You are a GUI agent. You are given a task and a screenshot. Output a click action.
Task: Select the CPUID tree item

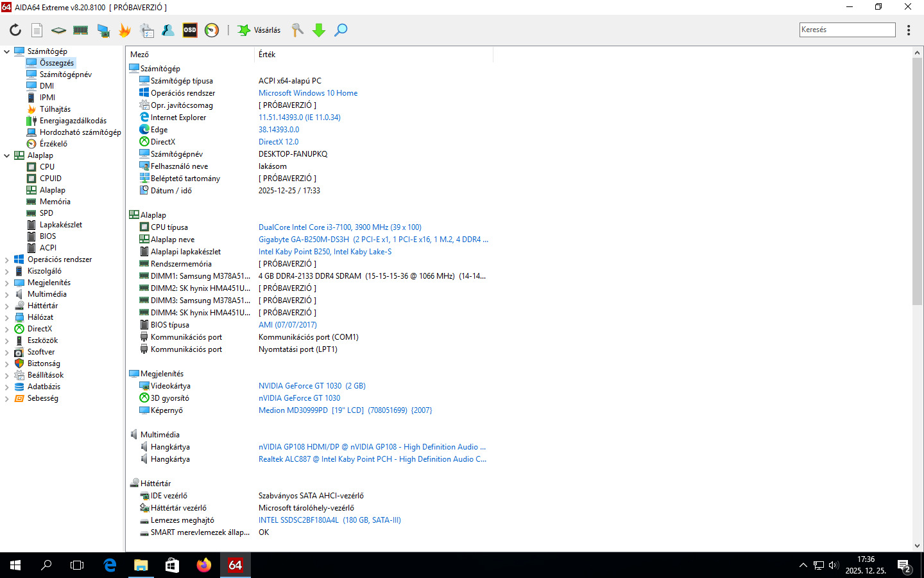coord(51,179)
